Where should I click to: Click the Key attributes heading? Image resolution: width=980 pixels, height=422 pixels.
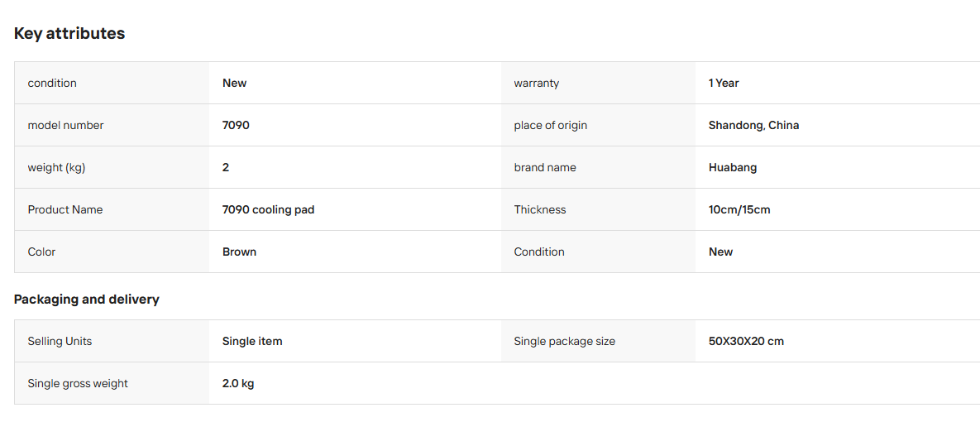69,34
